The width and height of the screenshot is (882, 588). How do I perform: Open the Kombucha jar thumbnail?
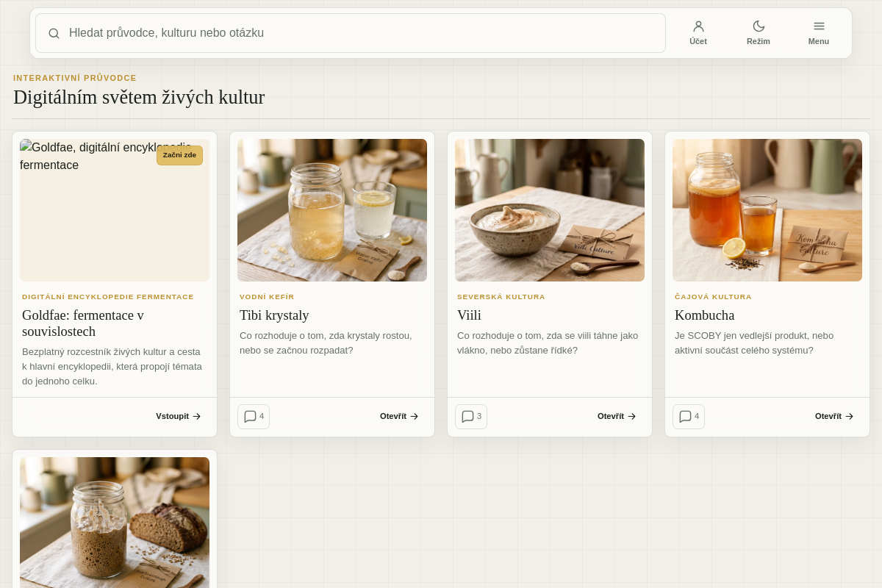767,210
